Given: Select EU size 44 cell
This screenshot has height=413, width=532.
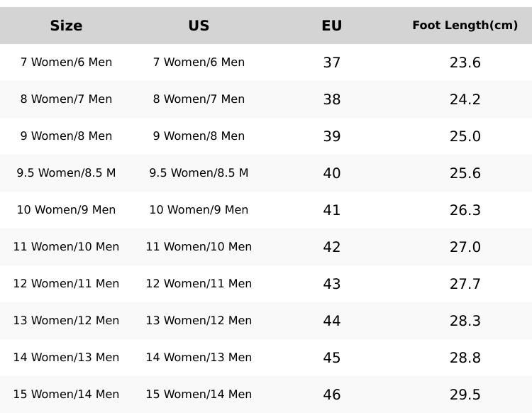Looking at the screenshot, I should 331,321.
